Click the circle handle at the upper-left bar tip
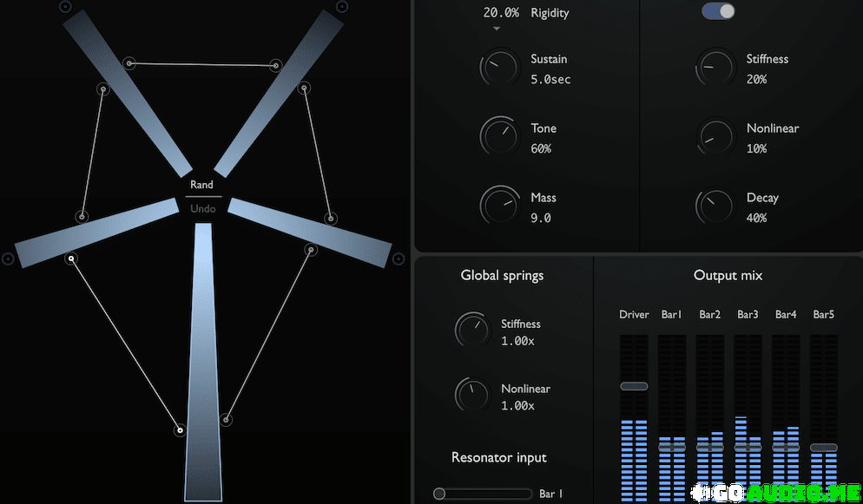 pyautogui.click(x=65, y=7)
